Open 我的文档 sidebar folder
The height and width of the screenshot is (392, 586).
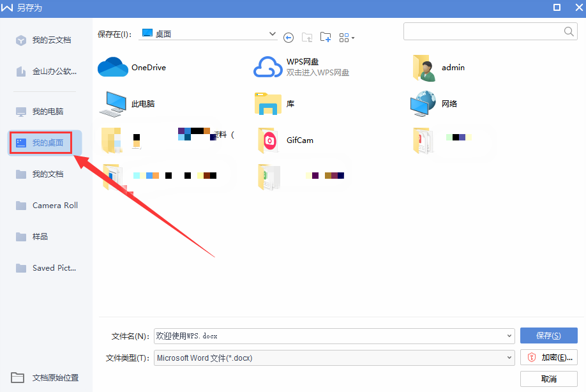click(x=40, y=174)
